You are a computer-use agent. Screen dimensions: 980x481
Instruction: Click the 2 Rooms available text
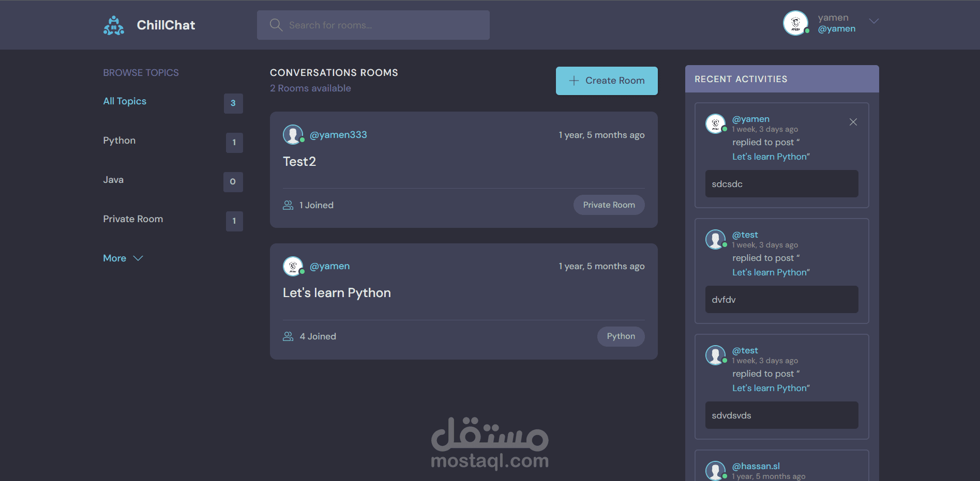tap(310, 88)
